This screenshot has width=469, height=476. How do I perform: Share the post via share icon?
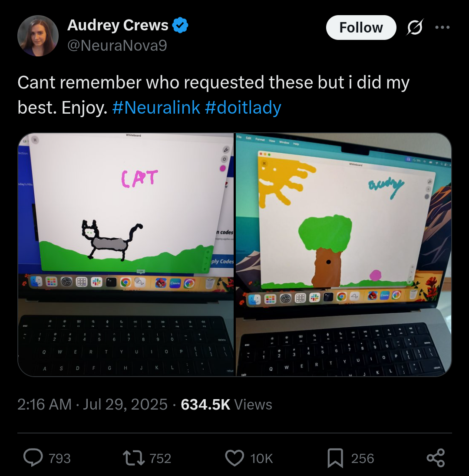pyautogui.click(x=436, y=458)
